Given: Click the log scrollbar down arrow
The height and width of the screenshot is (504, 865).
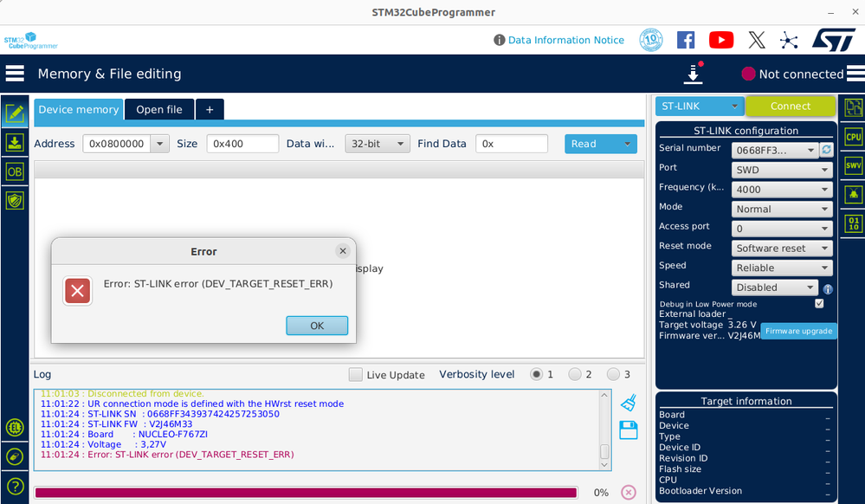Looking at the screenshot, I should coord(604,464).
